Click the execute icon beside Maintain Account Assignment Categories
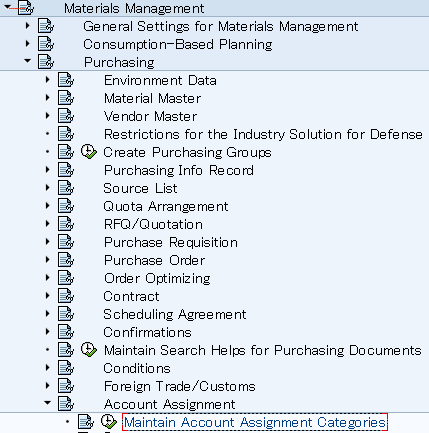 (x=109, y=422)
